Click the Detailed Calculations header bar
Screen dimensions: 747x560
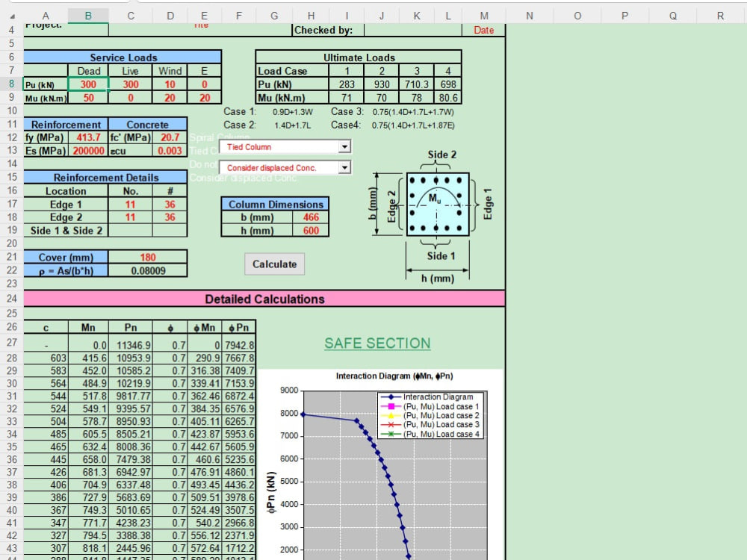pos(264,299)
